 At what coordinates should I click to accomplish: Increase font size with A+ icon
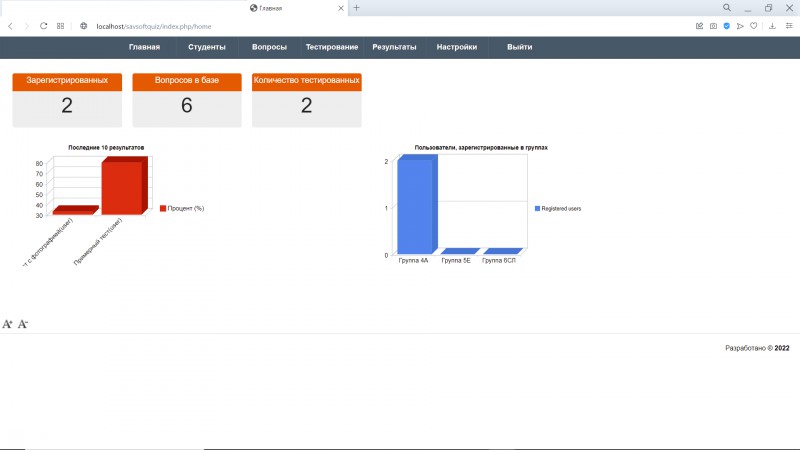point(7,324)
